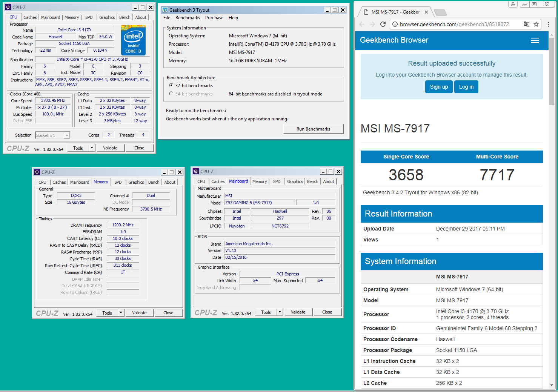The image size is (558, 392).
Task: Switch to CPU tab in Memory CPU-Z window
Action: pos(43,182)
